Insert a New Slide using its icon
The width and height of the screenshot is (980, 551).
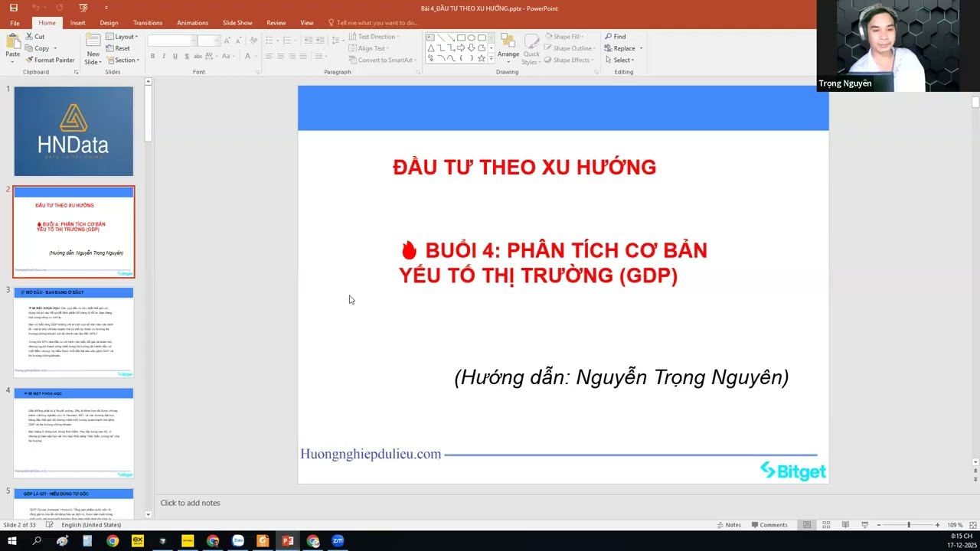click(93, 41)
